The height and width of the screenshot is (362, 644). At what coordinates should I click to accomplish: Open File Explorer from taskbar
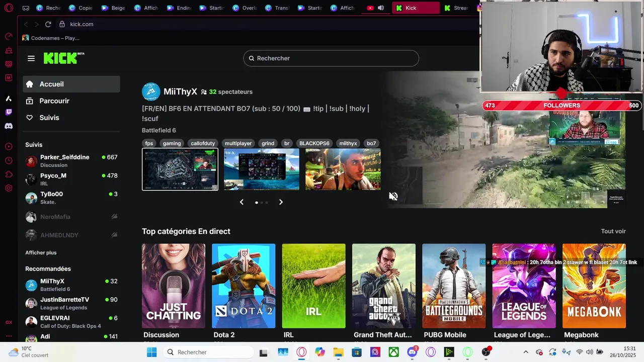338,352
